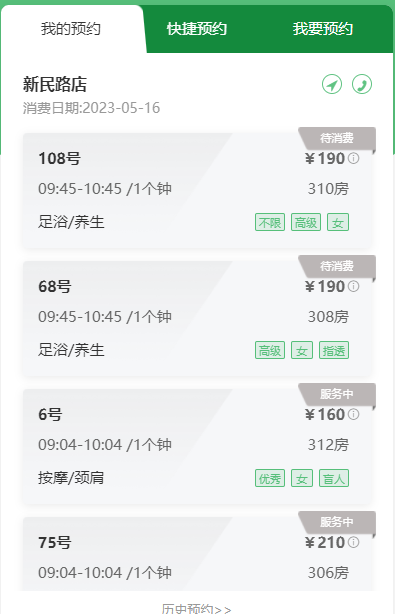This screenshot has height=614, width=395.
Task: Click the 待消费 status badge on 108号
Action: coord(337,138)
